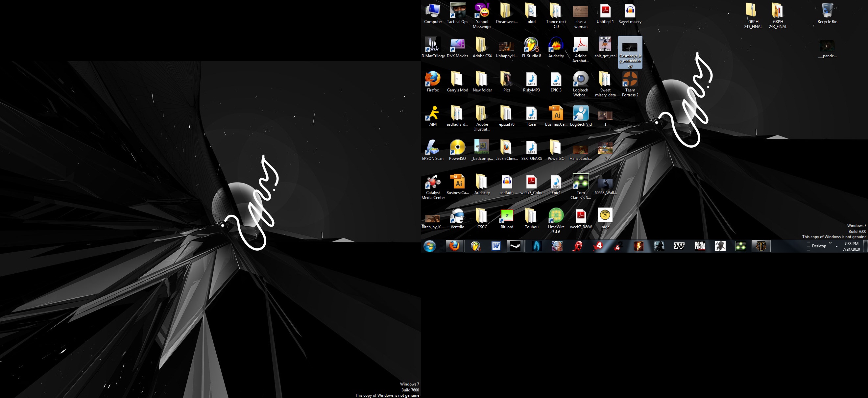The width and height of the screenshot is (868, 398).
Task: Open the FL Studio 8 desktop shortcut
Action: [531, 45]
